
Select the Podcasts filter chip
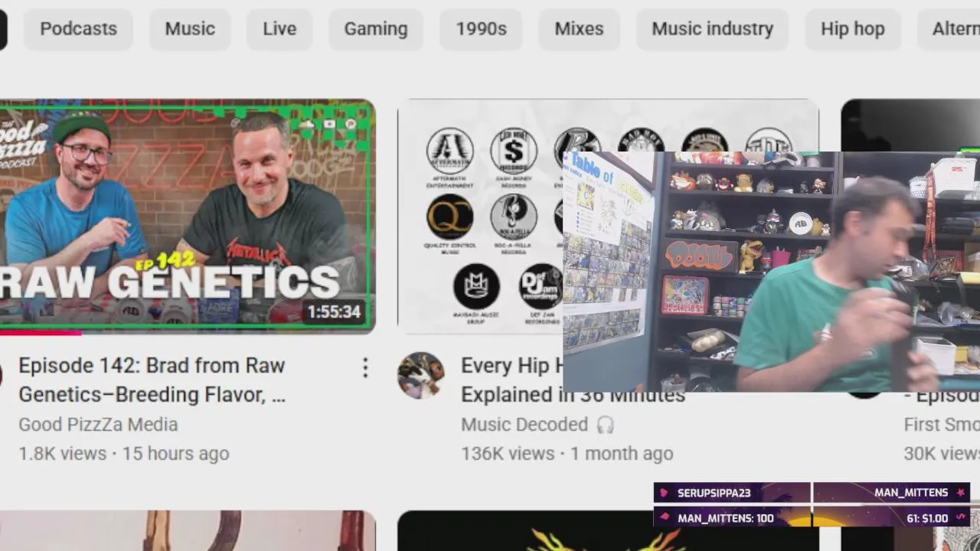pos(78,29)
